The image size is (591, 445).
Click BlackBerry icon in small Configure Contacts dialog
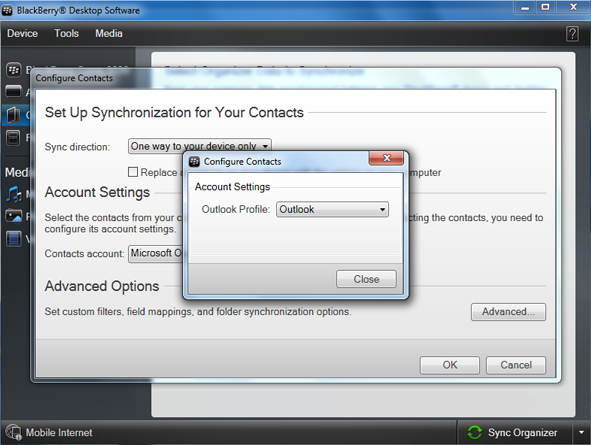click(x=194, y=162)
